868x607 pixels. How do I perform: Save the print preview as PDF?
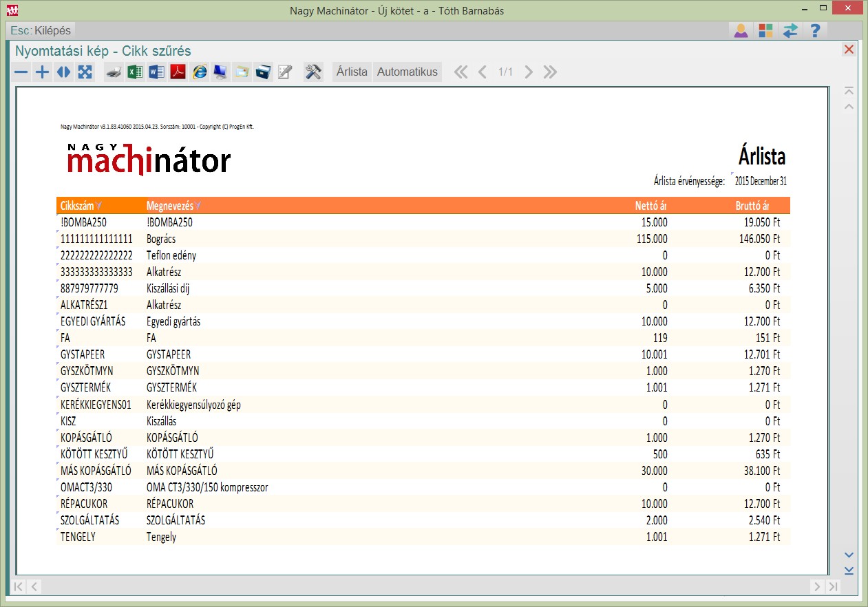coord(178,72)
